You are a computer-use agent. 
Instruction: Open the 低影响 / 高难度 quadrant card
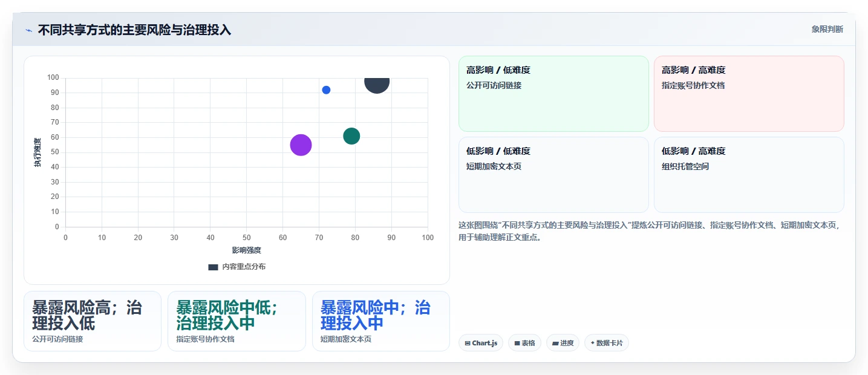coord(749,175)
